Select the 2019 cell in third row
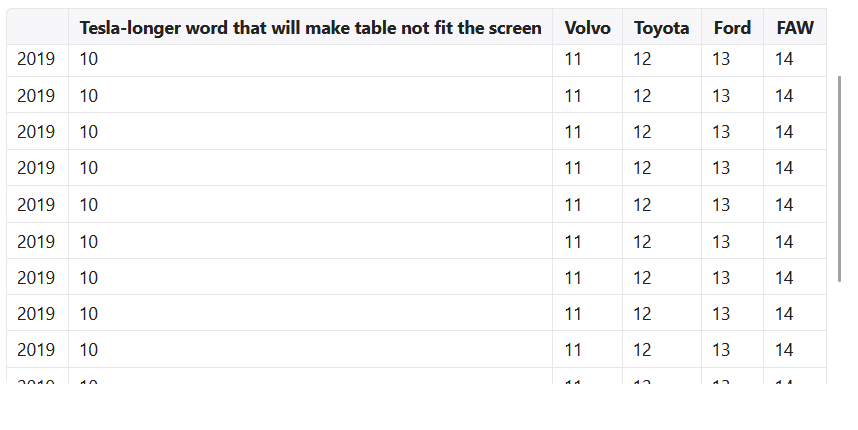This screenshot has width=858, height=430. pyautogui.click(x=36, y=132)
